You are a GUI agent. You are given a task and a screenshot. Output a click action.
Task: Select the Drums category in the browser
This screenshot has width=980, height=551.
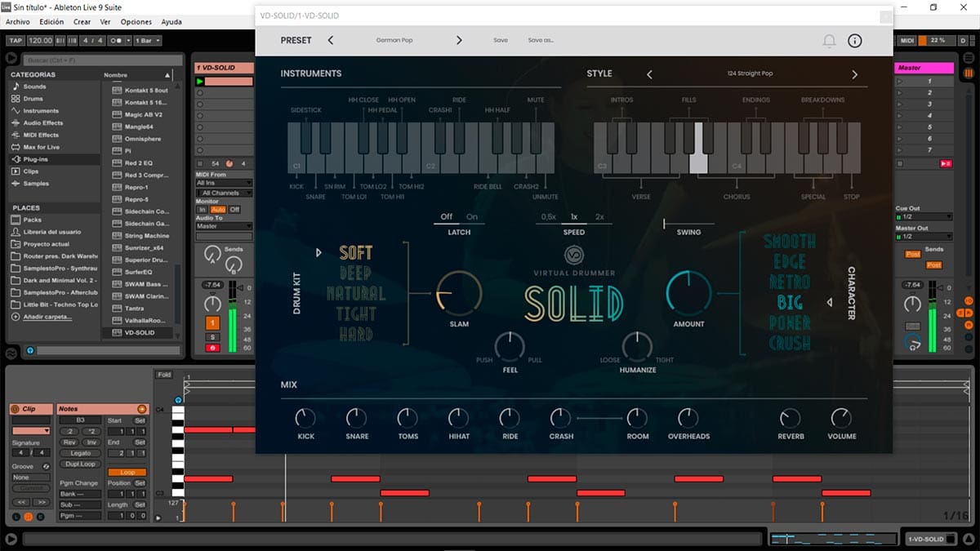tap(33, 99)
